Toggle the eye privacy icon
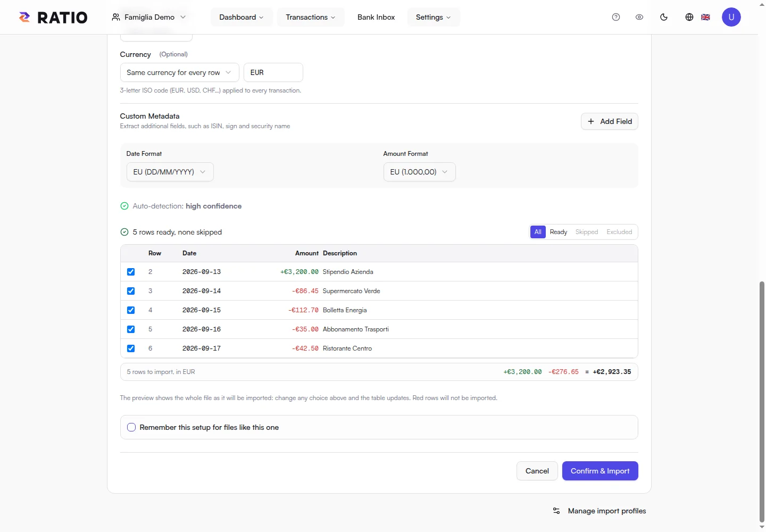Image resolution: width=766 pixels, height=532 pixels. pos(639,17)
